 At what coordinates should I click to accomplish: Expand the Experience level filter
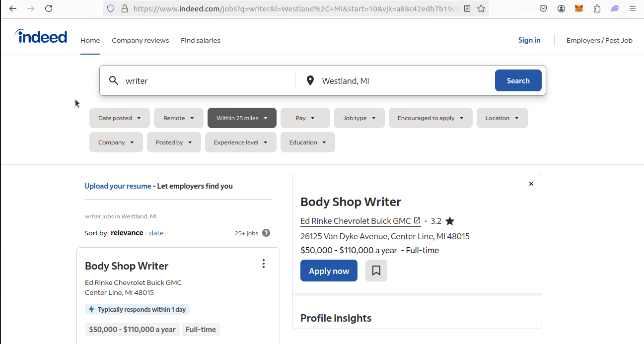[241, 142]
